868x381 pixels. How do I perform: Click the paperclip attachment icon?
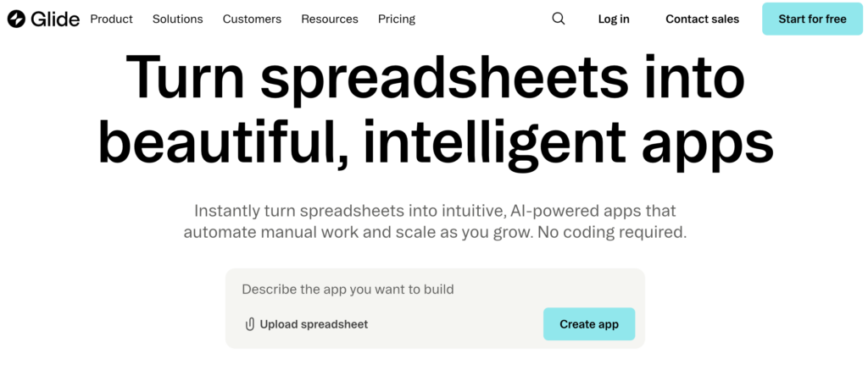pos(249,324)
